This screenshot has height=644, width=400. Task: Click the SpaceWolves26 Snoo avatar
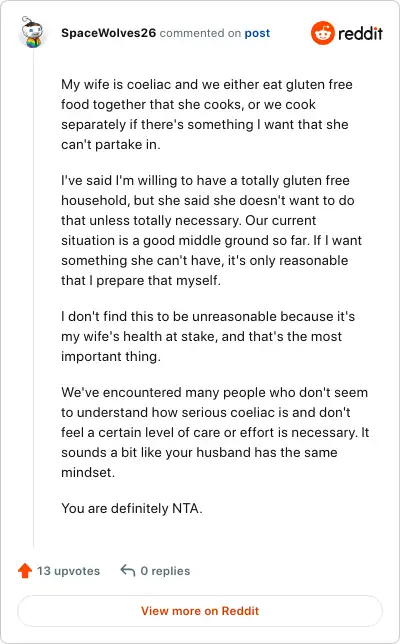[x=32, y=32]
